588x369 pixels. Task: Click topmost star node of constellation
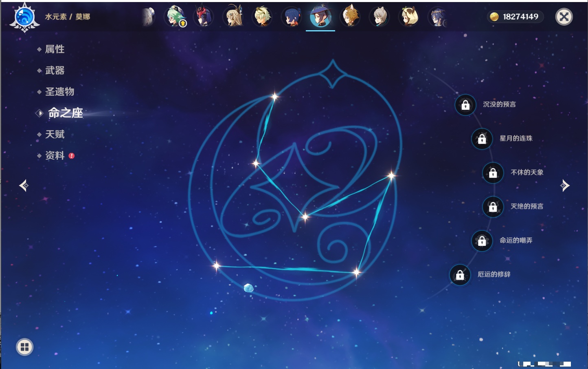[x=274, y=97]
